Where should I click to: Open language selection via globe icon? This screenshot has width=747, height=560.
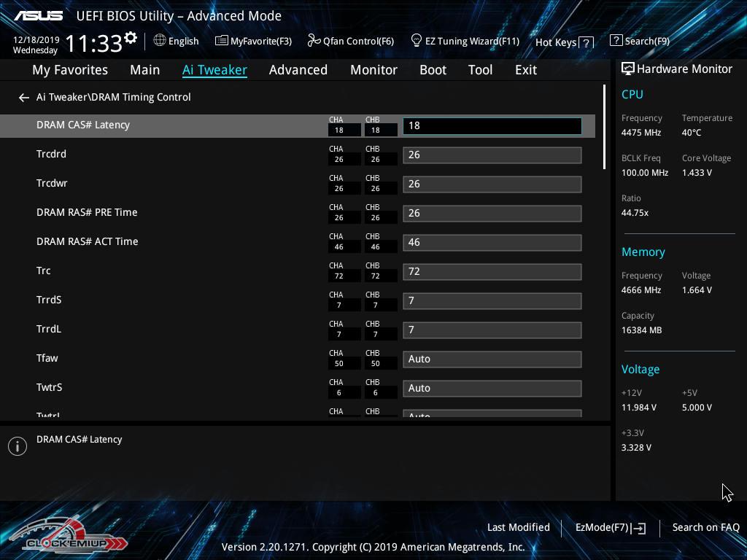(160, 41)
